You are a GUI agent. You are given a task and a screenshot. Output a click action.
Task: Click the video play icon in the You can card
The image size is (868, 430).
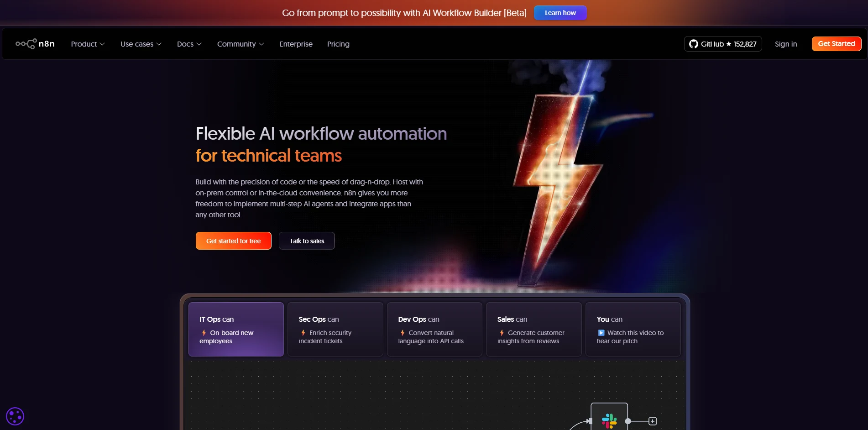tap(601, 332)
